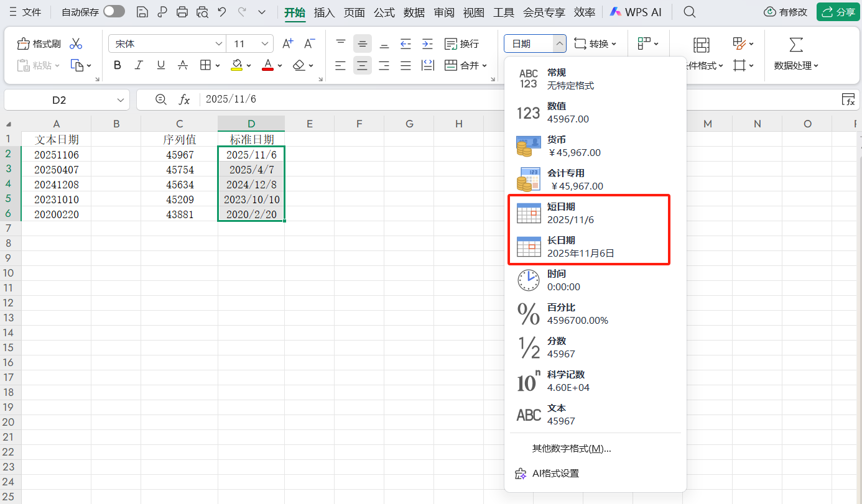Click the green 分享 share button
Image resolution: width=862 pixels, height=504 pixels.
(838, 11)
